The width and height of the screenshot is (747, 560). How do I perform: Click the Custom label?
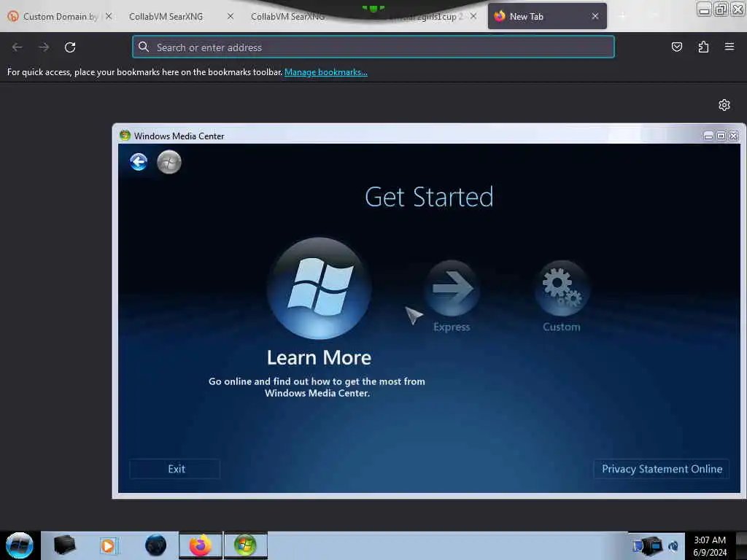562,327
